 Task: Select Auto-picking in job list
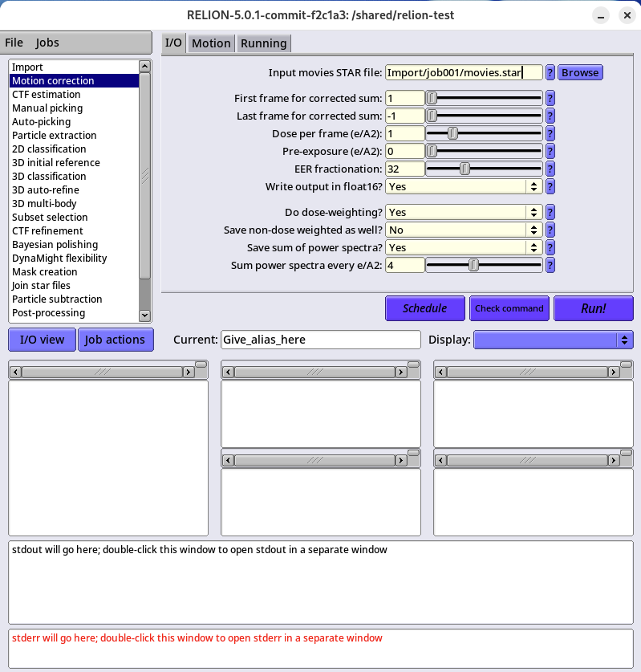pos(74,122)
